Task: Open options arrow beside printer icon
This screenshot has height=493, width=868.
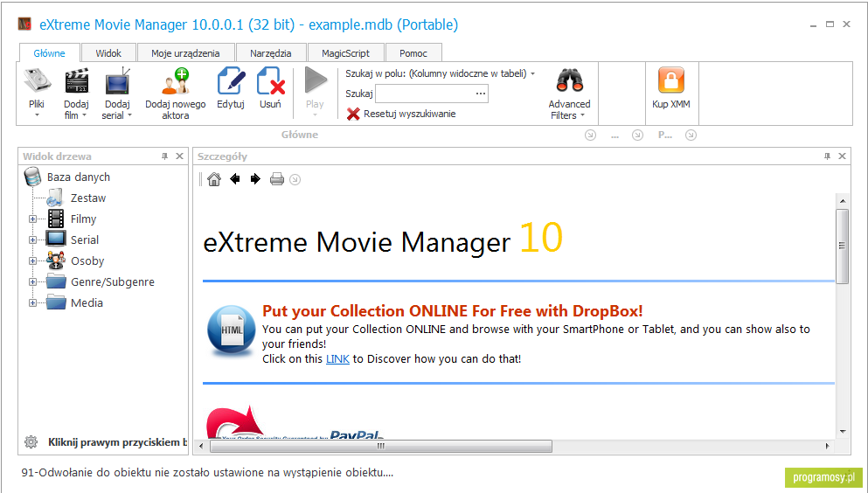Action: (x=295, y=180)
